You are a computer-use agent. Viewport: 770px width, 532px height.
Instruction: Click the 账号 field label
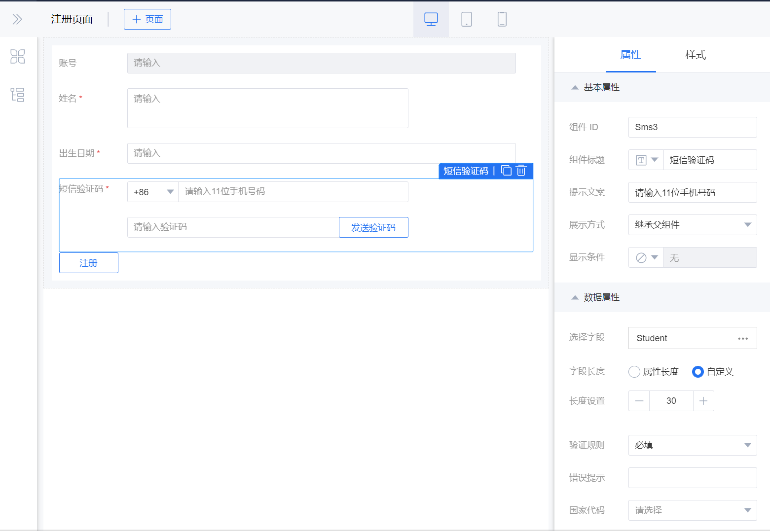[x=68, y=63]
